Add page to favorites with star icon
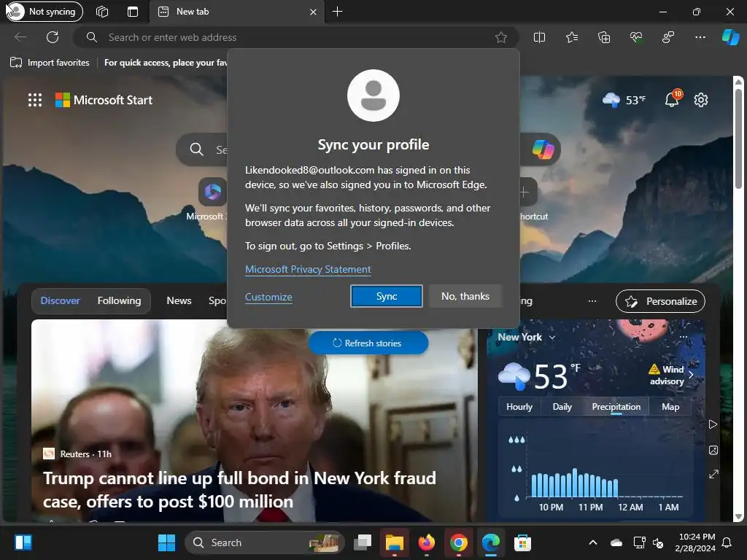 click(x=500, y=37)
